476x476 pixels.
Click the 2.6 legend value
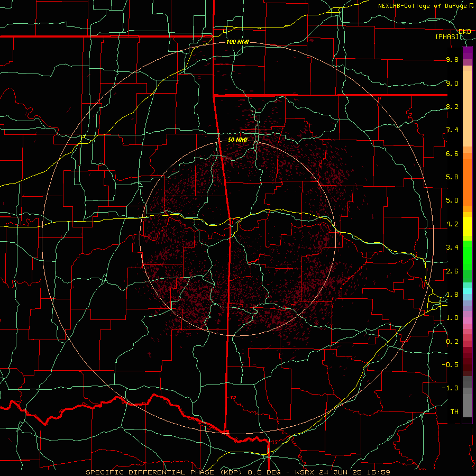452,271
